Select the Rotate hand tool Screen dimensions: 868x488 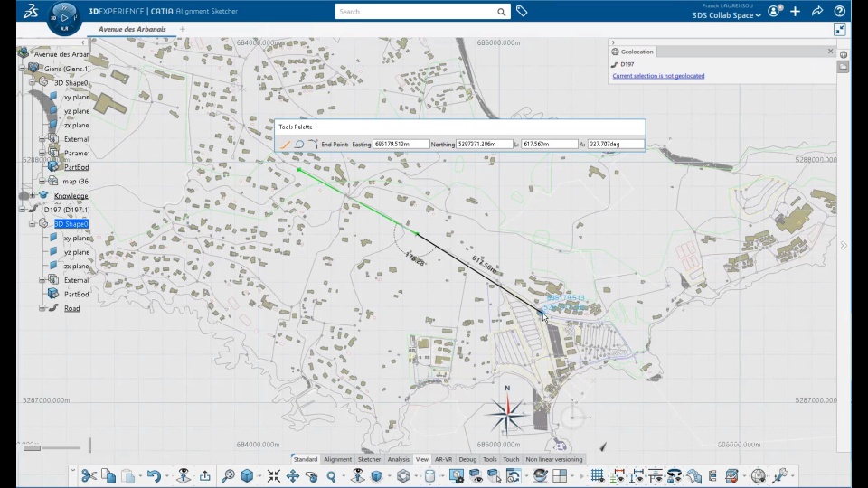click(312, 476)
